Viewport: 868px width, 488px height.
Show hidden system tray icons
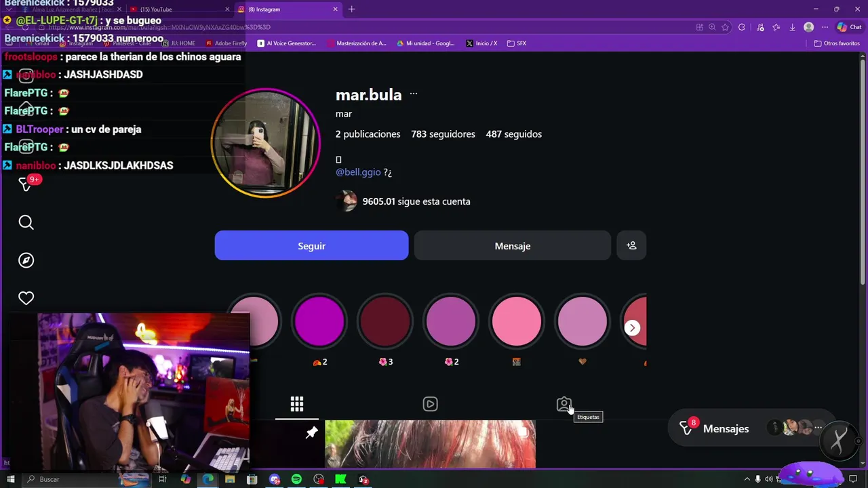pos(747,479)
